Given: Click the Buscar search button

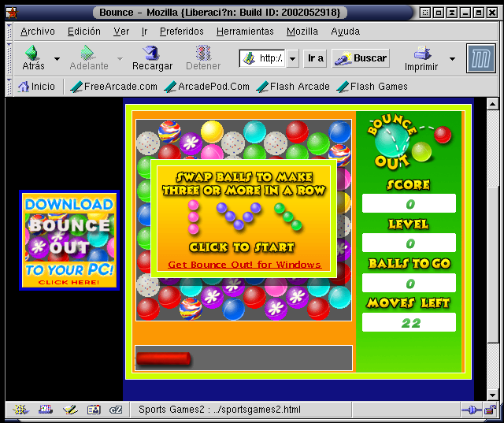Looking at the screenshot, I should [361, 58].
